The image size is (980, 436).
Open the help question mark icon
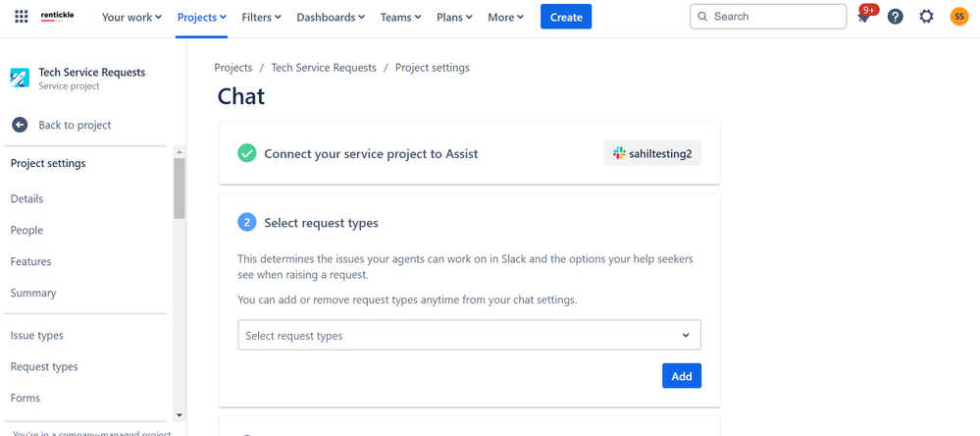(x=895, y=17)
